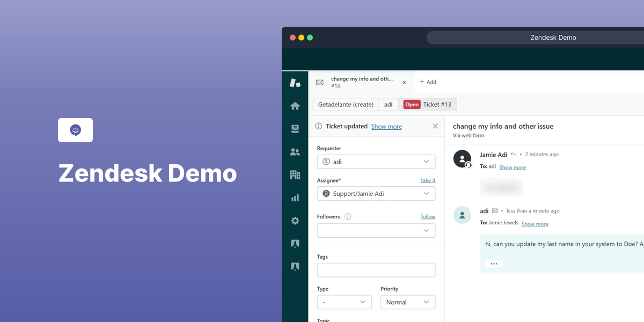The height and width of the screenshot is (322, 644).
Task: Add a new tab with + Add
Action: (x=428, y=82)
